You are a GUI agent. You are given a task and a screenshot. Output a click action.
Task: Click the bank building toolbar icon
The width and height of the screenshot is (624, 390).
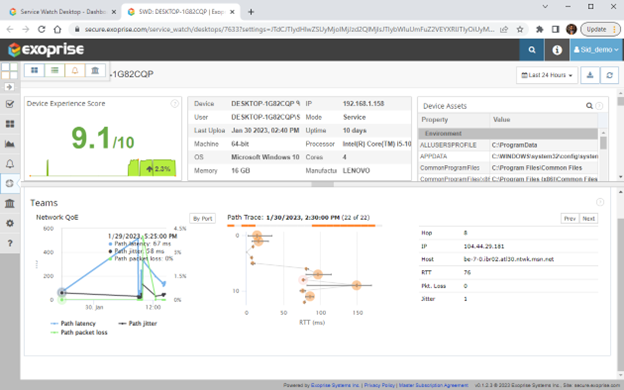pos(95,70)
